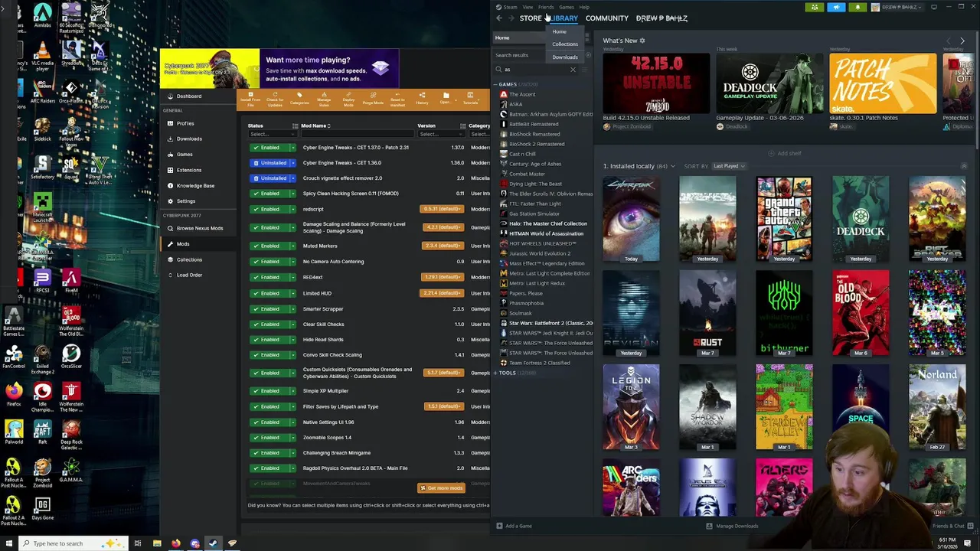Toggle Uninstalled status for Cyber Engine Tweaks 1.36.0

click(269, 163)
